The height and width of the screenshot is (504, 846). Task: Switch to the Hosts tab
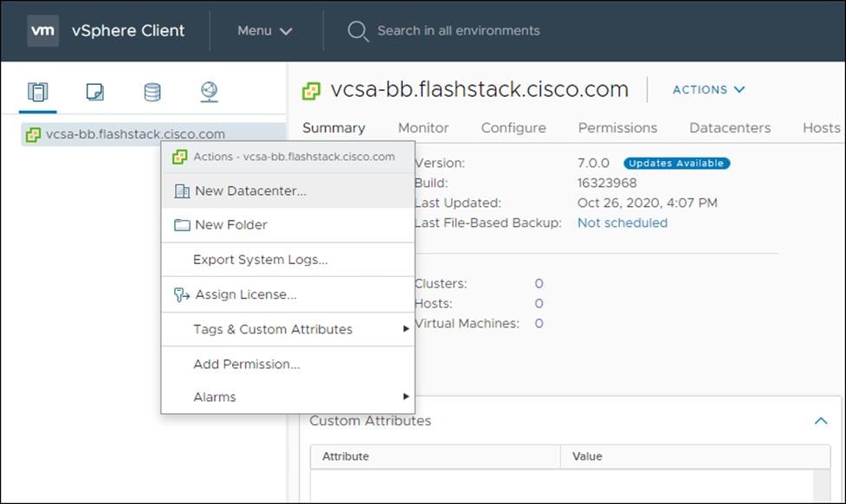(x=821, y=128)
